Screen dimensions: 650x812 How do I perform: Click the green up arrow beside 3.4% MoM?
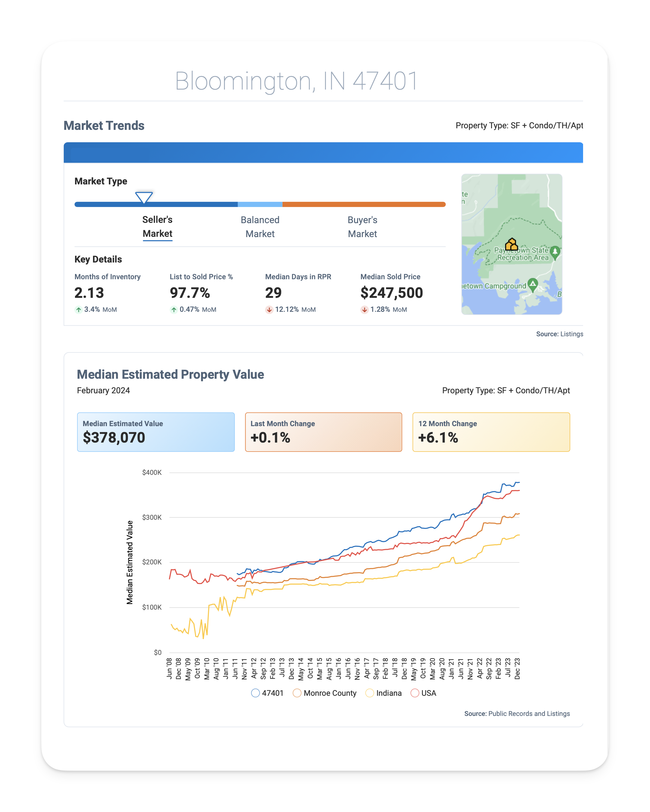pos(78,310)
